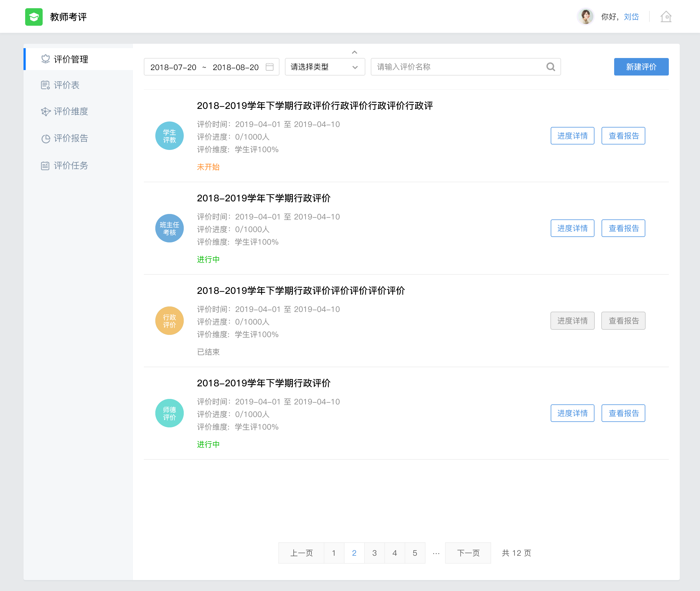Click 进度详情 for the 未开始 evaluation

click(x=572, y=136)
